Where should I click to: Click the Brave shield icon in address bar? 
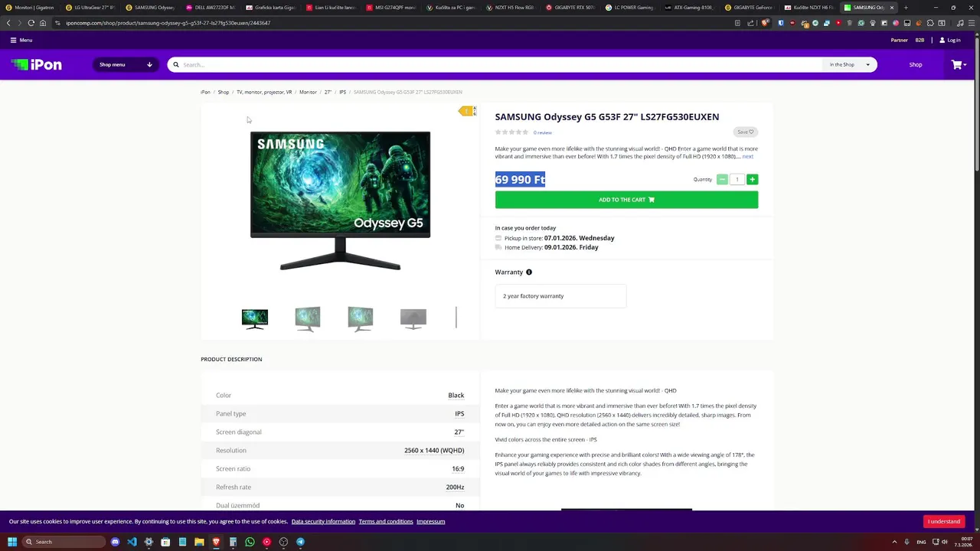(765, 23)
